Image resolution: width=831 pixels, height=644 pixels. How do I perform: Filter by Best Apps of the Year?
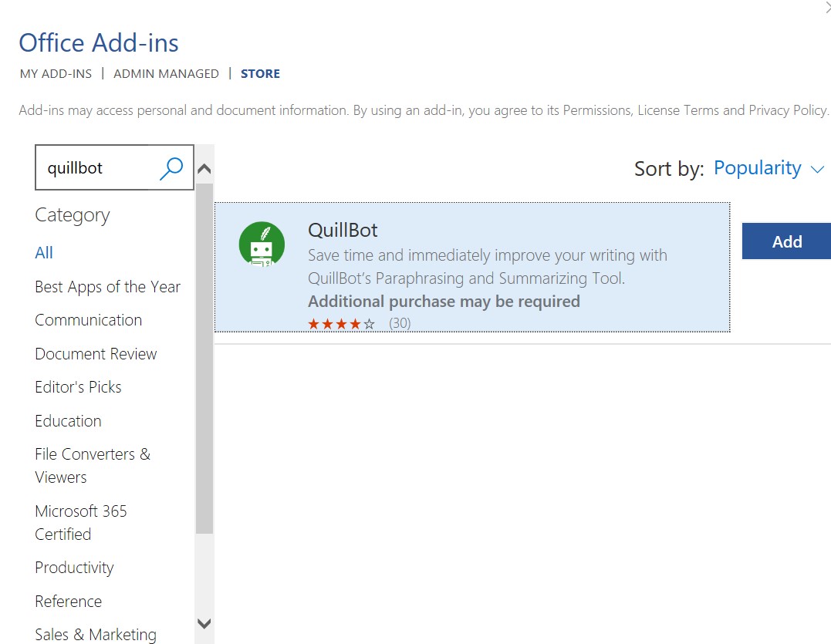click(x=107, y=286)
